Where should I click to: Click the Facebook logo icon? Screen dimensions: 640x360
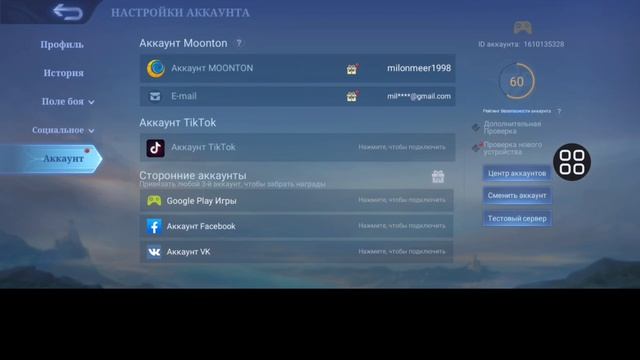pyautogui.click(x=154, y=227)
